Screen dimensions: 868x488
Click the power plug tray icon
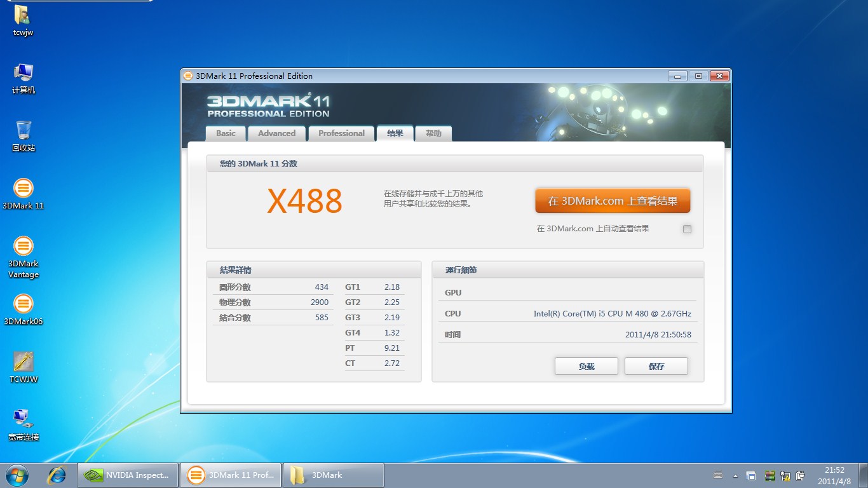[801, 475]
